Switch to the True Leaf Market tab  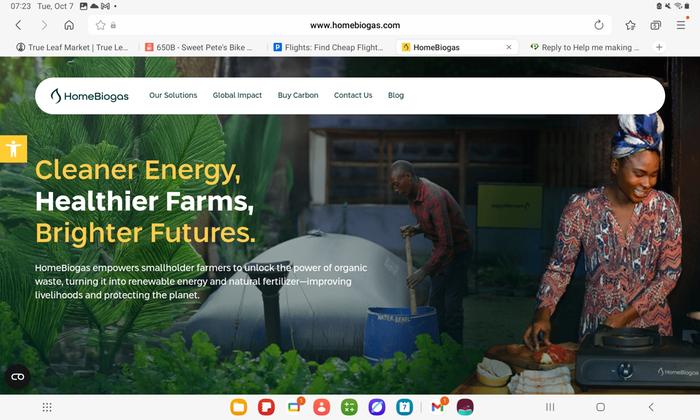point(72,47)
